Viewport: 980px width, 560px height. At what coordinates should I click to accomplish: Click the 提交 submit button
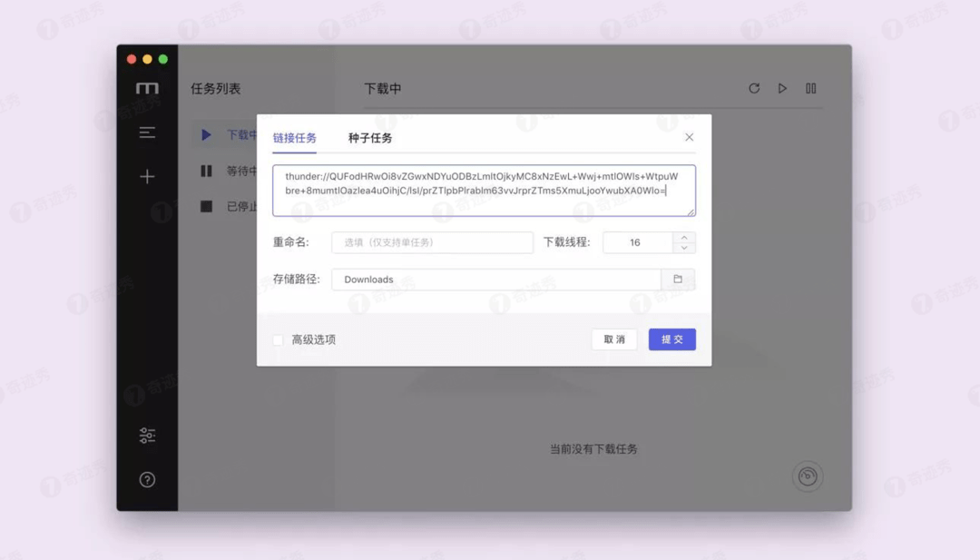pyautogui.click(x=671, y=339)
